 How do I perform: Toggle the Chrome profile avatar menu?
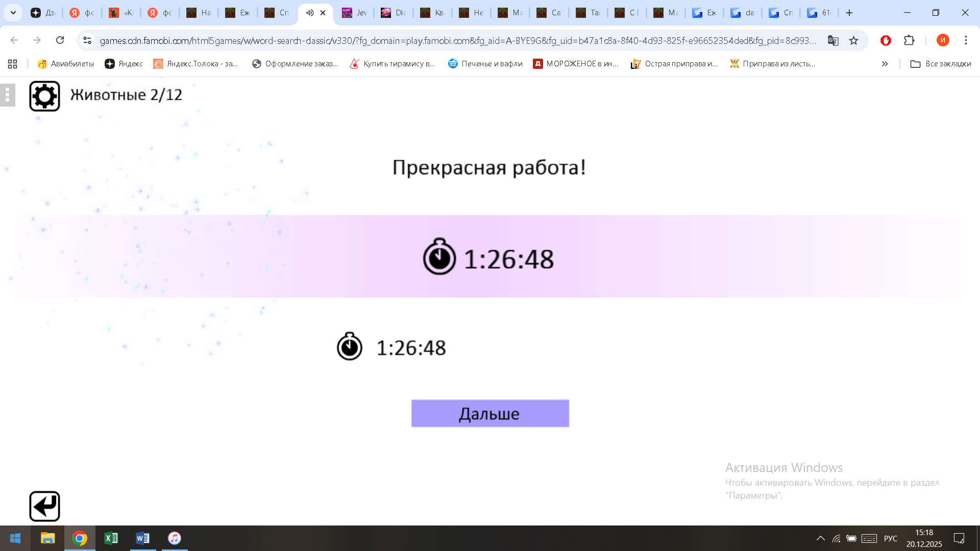click(x=943, y=40)
